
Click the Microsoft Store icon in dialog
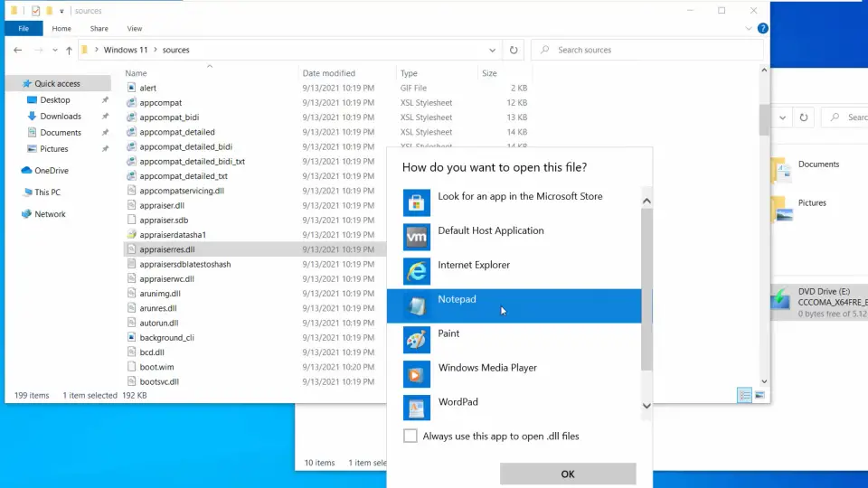coord(416,202)
